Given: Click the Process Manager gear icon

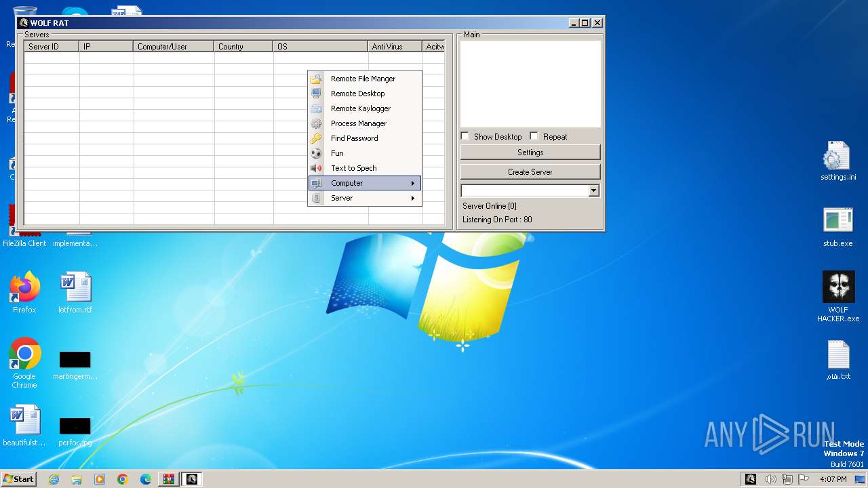Looking at the screenshot, I should 316,123.
